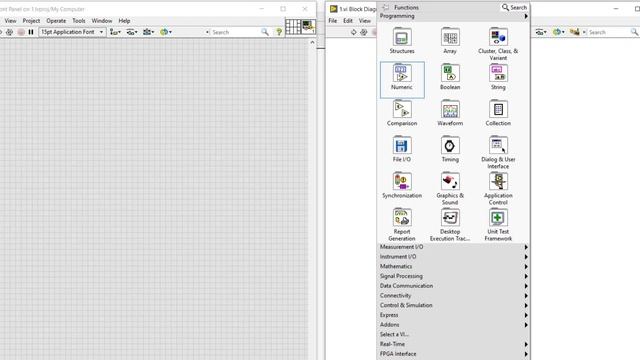Expand the Addons category
Screen dimensions: 640x360
click(453, 325)
